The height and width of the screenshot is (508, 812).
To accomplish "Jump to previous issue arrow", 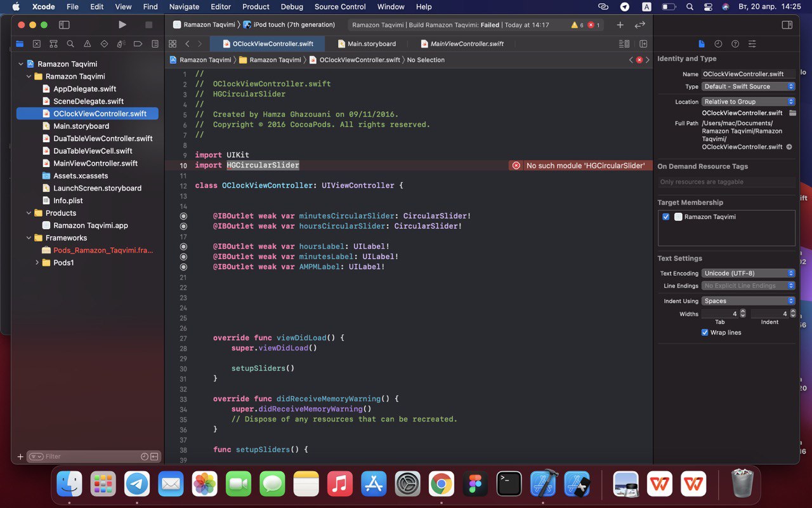I will coord(631,60).
